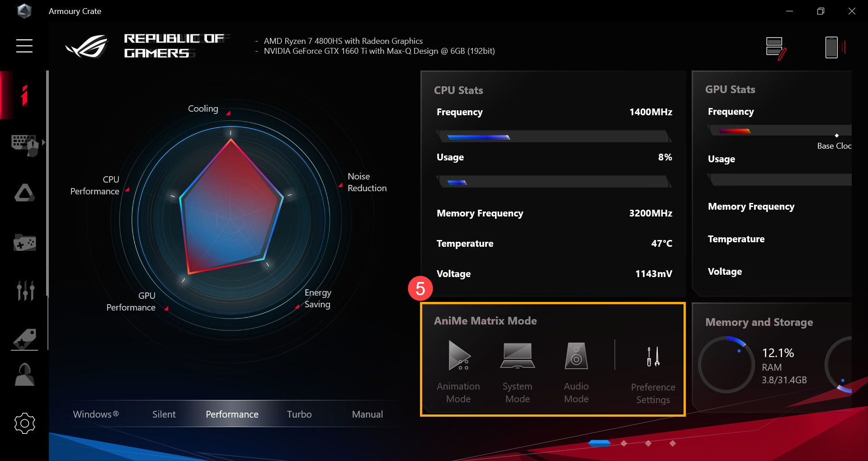
Task: Click the RAM usage circular gauge
Action: point(726,364)
